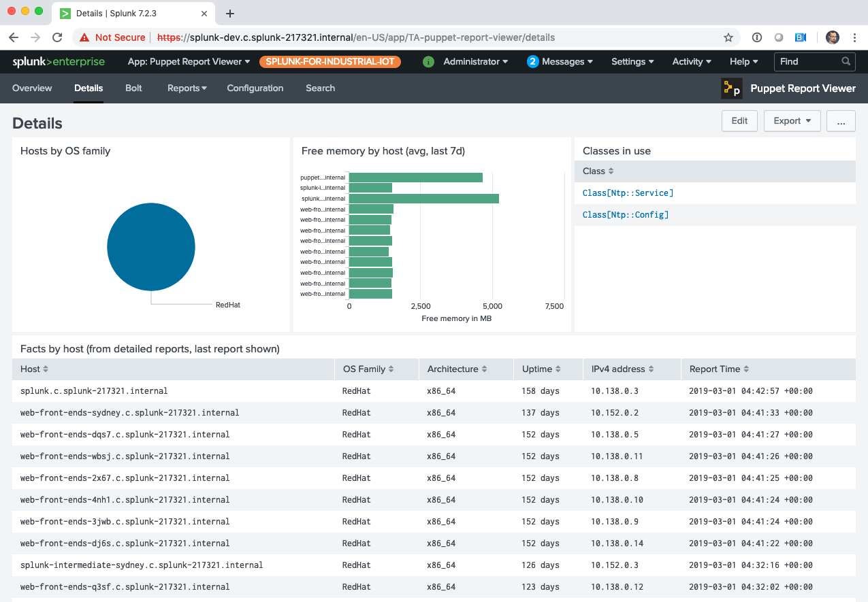This screenshot has width=868, height=602.
Task: Click the SPLUNK-FOR-INDUSTRIAL-IOT badge
Action: pyautogui.click(x=330, y=61)
